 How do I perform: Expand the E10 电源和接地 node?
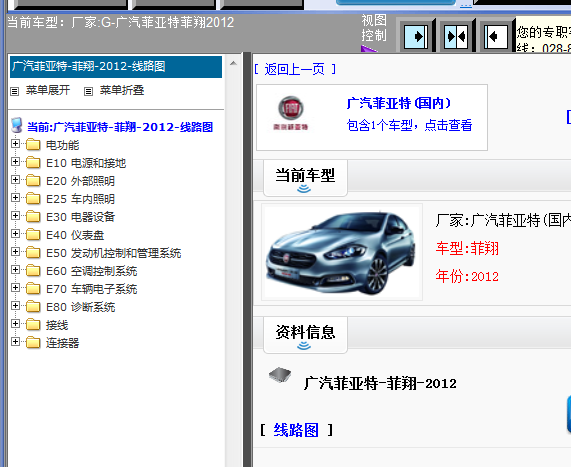pos(15,161)
